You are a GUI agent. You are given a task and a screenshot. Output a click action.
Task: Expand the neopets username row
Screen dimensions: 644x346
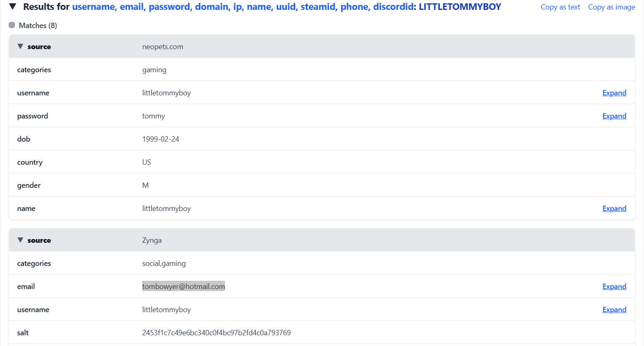point(614,93)
